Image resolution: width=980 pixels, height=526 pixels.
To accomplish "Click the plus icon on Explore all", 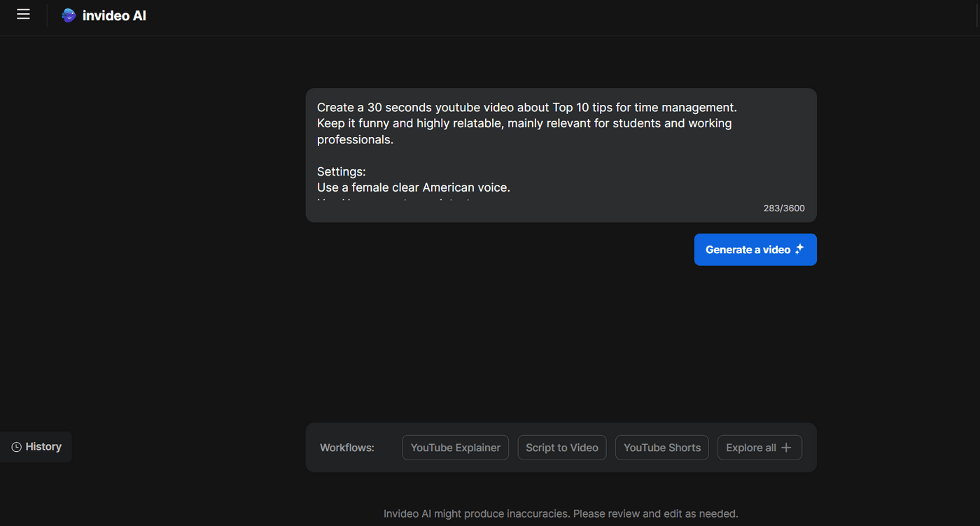I will 787,447.
